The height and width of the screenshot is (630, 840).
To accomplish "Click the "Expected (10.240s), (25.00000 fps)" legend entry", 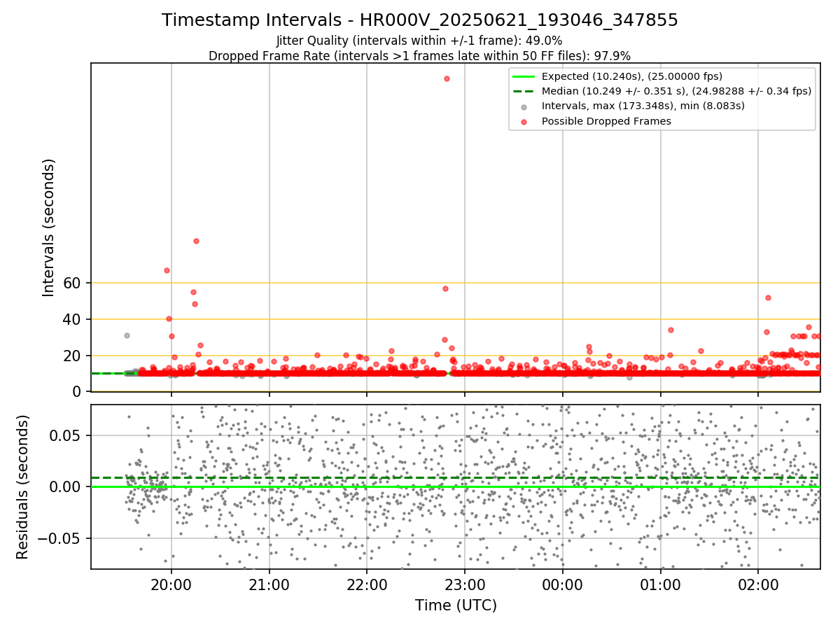I will [632, 76].
